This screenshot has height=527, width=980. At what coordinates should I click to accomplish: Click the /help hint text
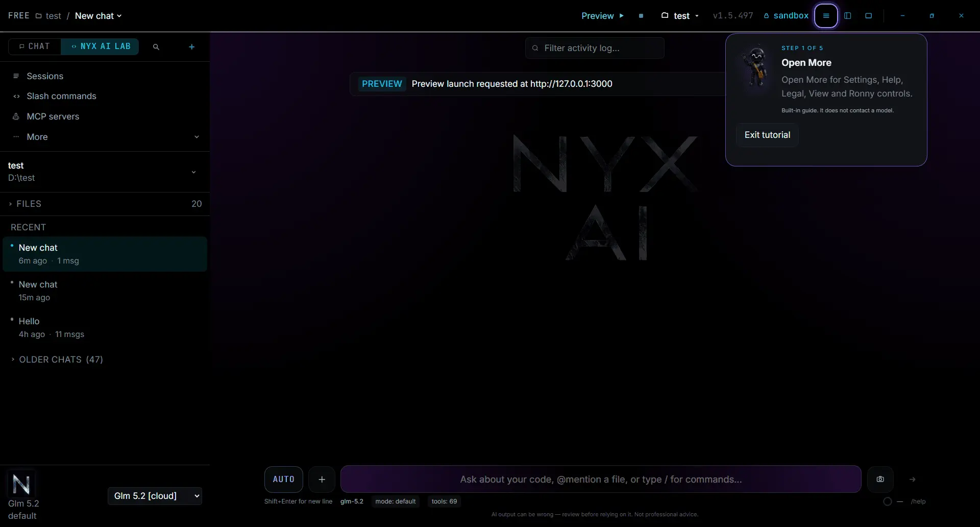click(918, 501)
